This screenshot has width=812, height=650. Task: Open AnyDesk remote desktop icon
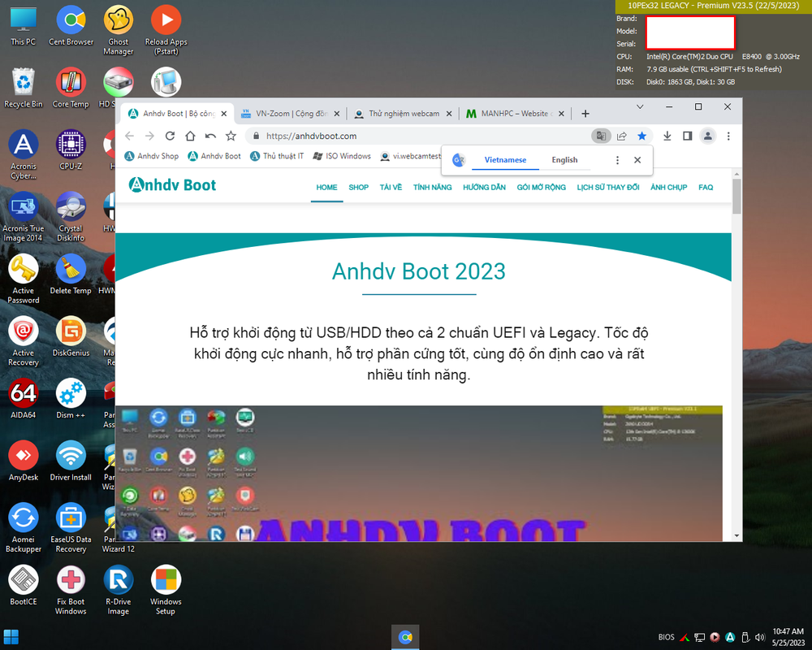pos(24,461)
